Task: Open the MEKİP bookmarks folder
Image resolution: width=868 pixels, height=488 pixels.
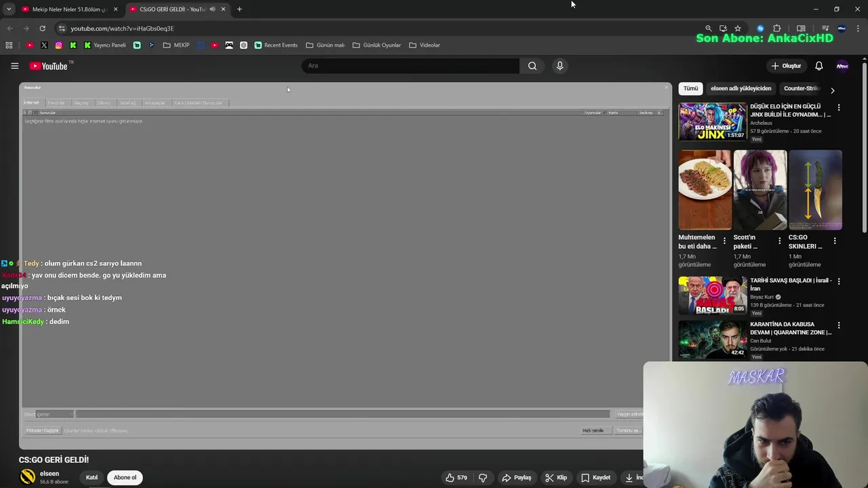Action: [x=176, y=45]
